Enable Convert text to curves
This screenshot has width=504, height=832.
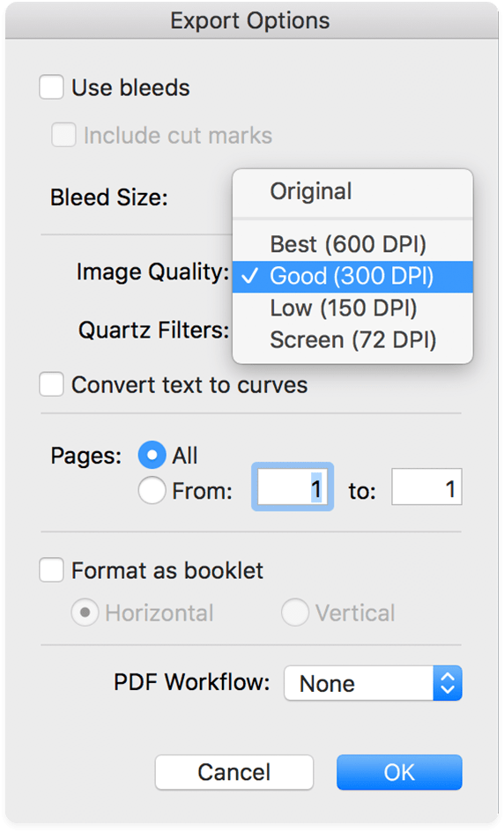pyautogui.click(x=51, y=384)
